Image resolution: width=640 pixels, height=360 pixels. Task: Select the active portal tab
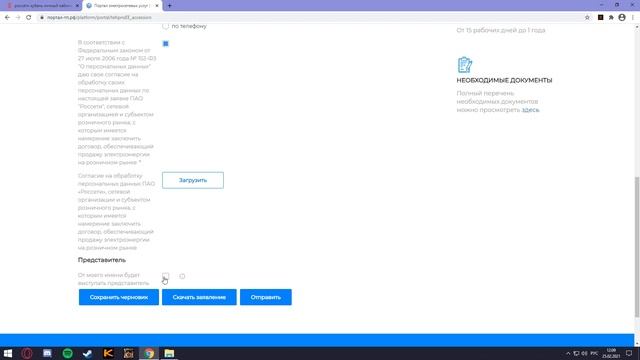(x=122, y=6)
